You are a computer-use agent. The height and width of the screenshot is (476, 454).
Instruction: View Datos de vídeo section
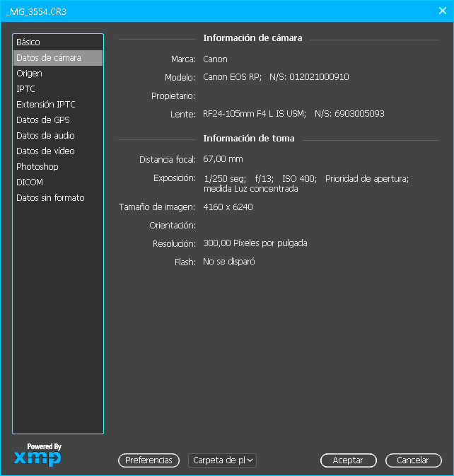coord(58,151)
